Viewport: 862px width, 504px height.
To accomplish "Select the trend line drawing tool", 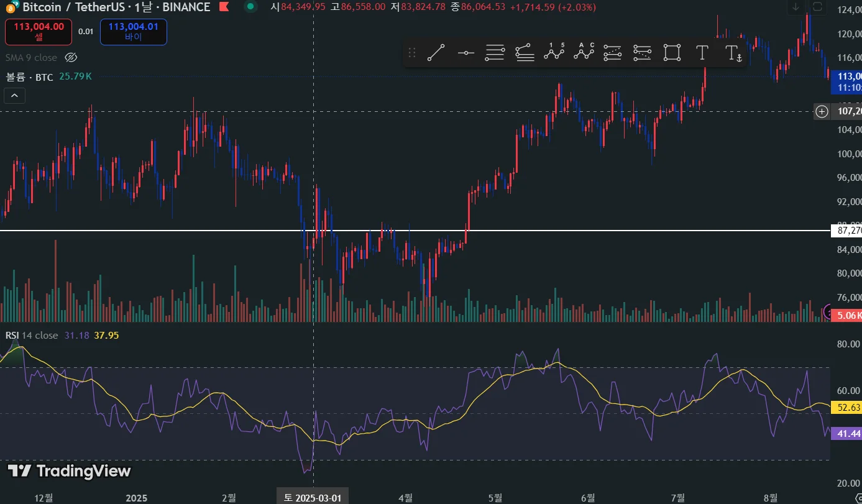I will tap(436, 53).
